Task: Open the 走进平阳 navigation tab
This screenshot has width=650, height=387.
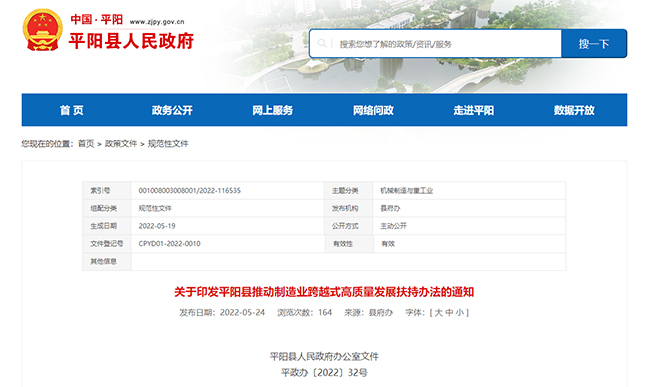Action: click(474, 110)
